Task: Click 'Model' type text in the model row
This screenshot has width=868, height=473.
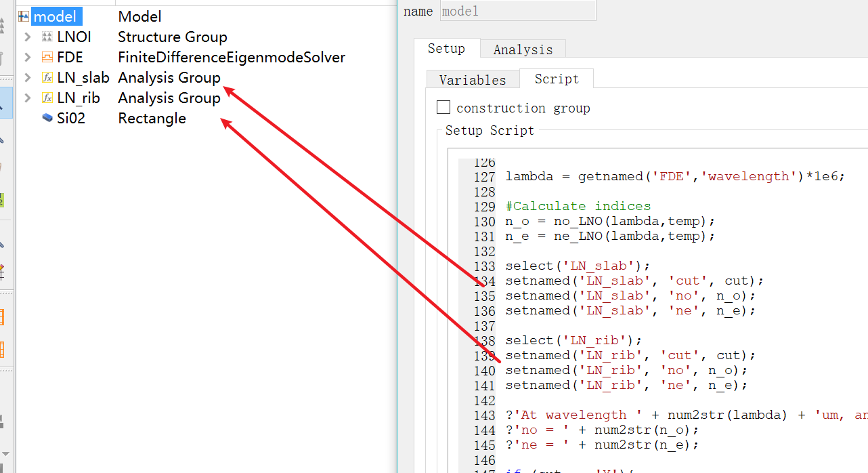Action: [139, 16]
